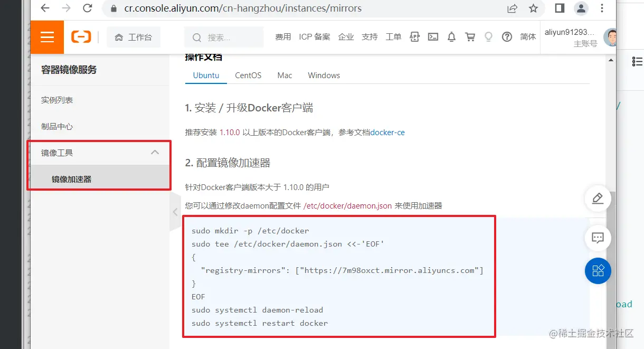Switch to the Ubuntu tab
Screen dimensions: 644x349
(x=206, y=76)
